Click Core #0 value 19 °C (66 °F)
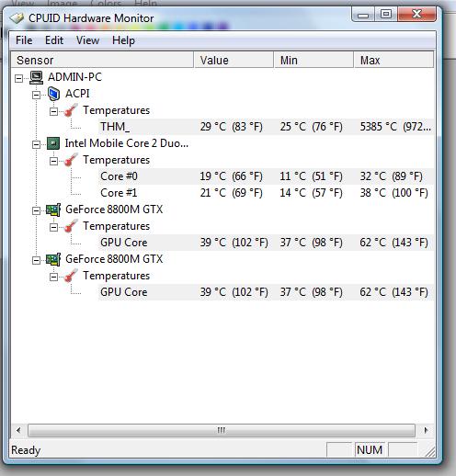The image size is (456, 476). 232,176
